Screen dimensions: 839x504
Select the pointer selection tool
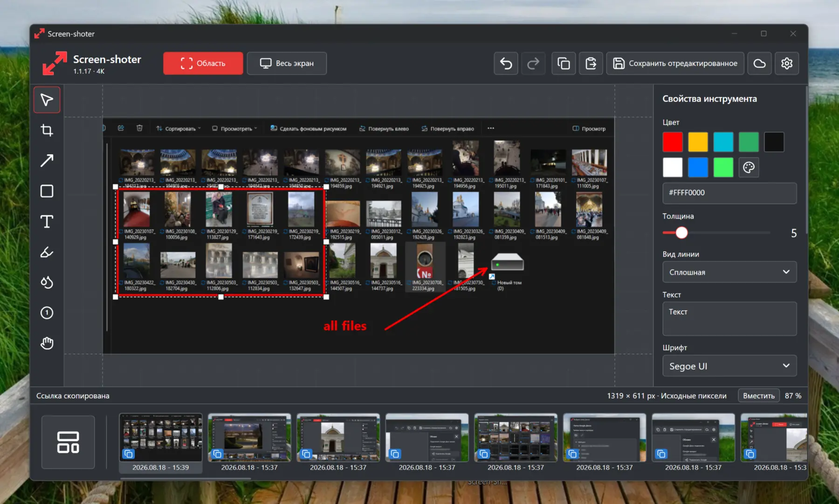(x=47, y=100)
